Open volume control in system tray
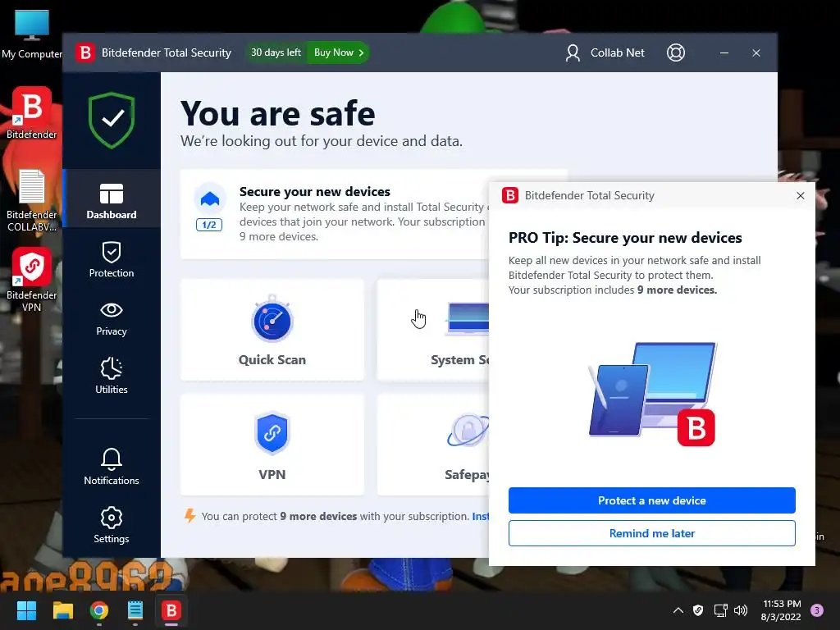Viewport: 840px width, 630px height. click(741, 610)
